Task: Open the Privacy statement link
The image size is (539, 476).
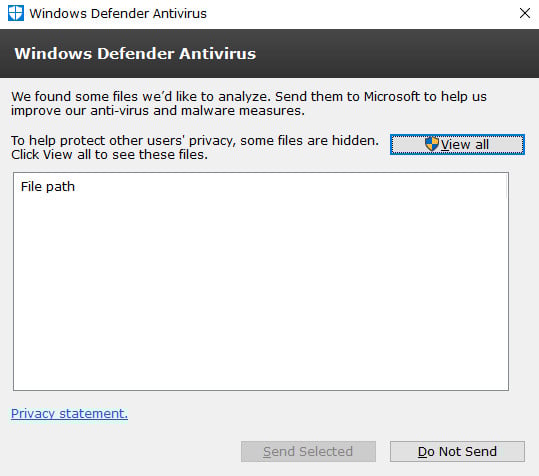Action: 69,413
